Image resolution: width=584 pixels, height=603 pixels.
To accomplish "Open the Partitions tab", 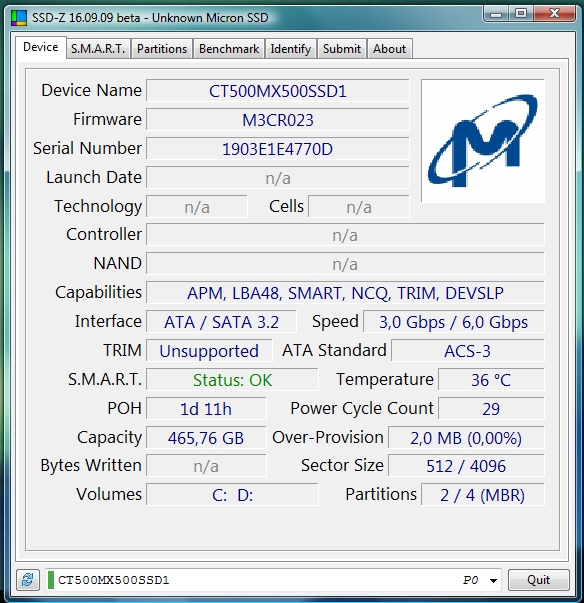I will pyautogui.click(x=162, y=49).
